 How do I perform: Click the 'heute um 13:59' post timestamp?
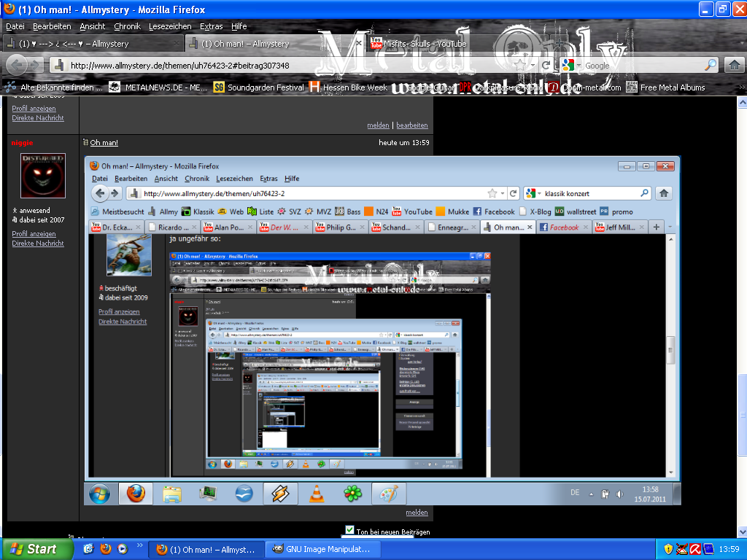[404, 142]
